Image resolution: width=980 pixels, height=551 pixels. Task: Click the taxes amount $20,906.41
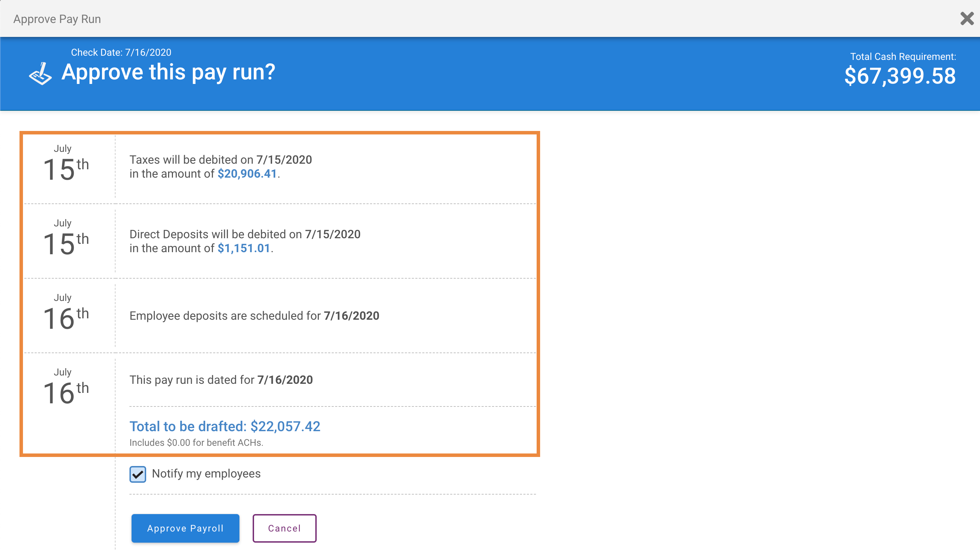pos(247,174)
